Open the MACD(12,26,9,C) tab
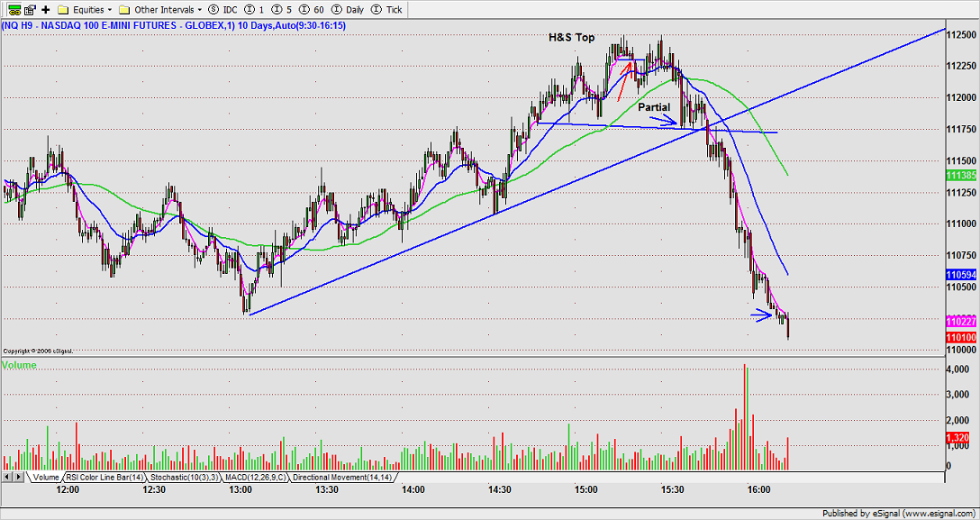Screen dimensions: 980x520 [255, 477]
